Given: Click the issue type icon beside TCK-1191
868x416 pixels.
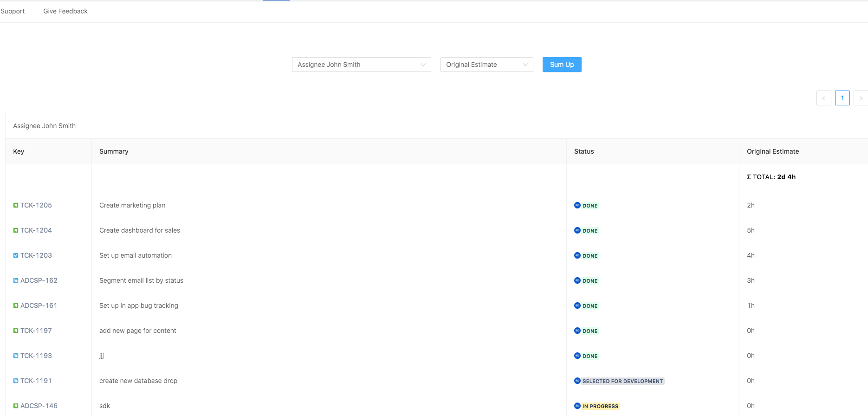Looking at the screenshot, I should pos(16,381).
